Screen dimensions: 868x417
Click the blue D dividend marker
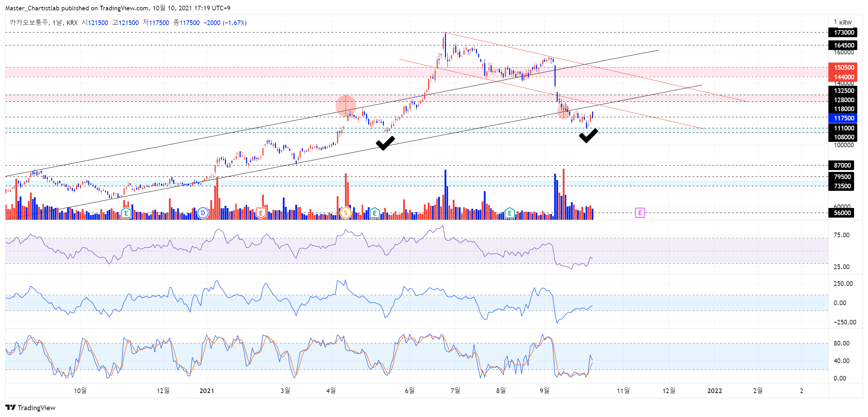203,213
